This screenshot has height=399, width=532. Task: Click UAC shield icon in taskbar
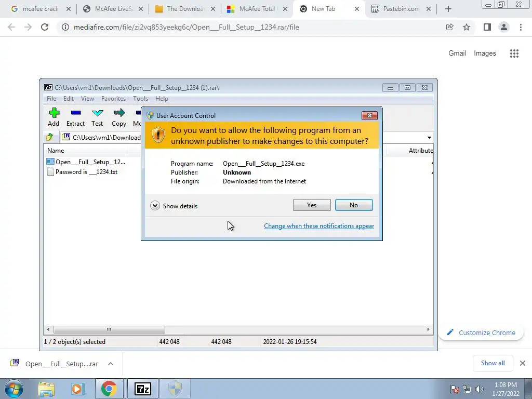(x=175, y=389)
